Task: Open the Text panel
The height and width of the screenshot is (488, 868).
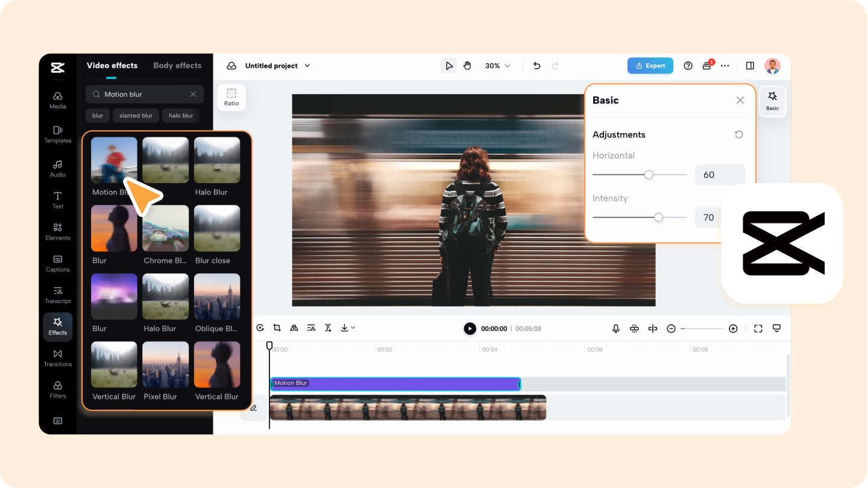Action: pos(57,201)
